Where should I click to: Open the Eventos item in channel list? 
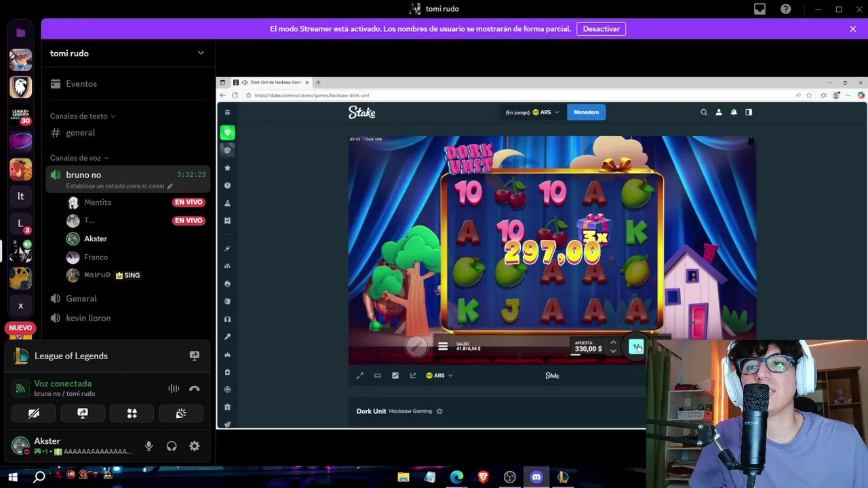point(127,84)
